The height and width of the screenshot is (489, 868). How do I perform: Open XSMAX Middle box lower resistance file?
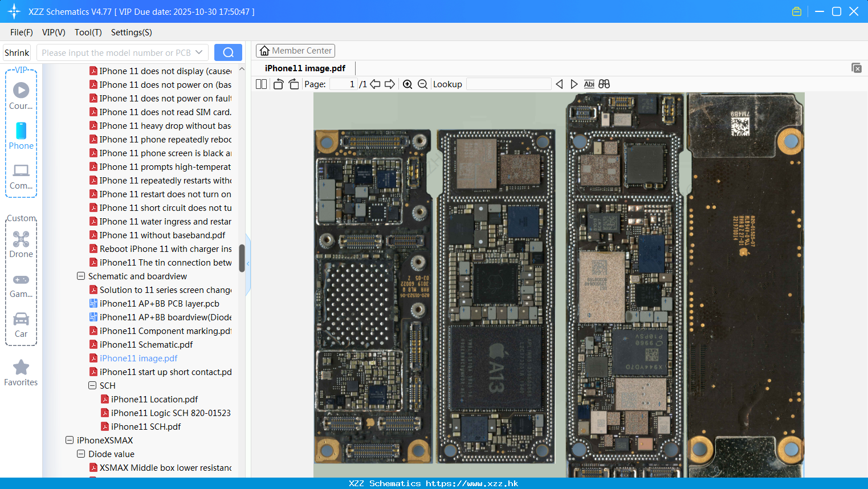(x=165, y=467)
